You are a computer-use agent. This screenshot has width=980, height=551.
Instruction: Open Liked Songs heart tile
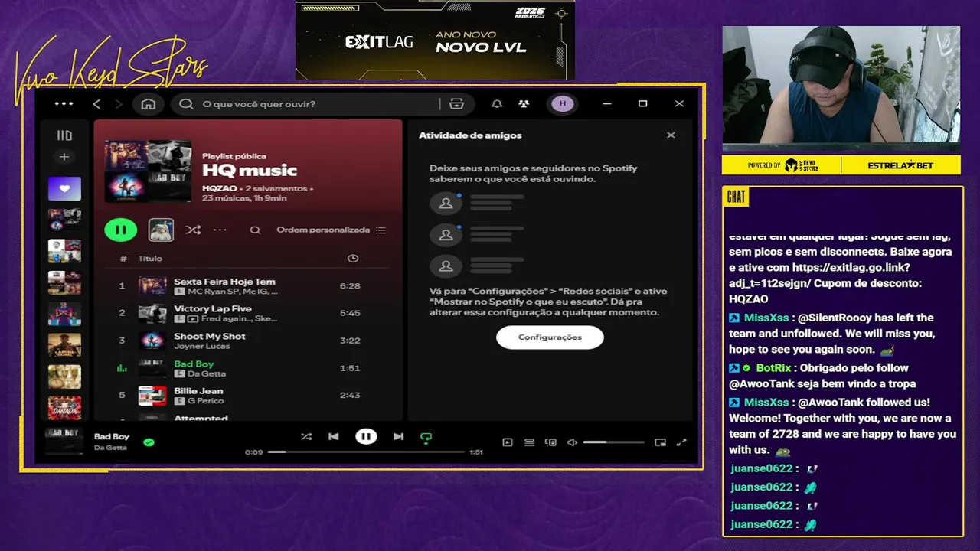click(x=64, y=188)
